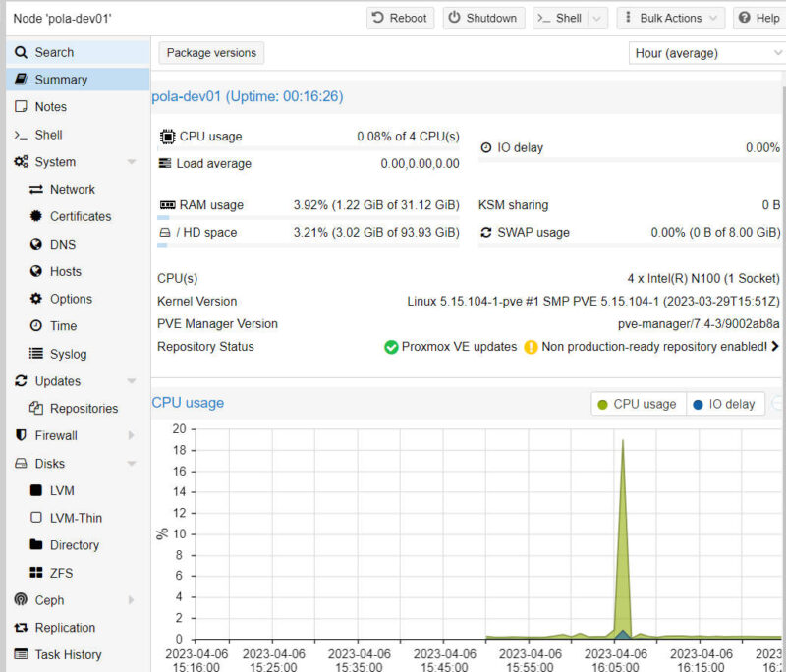This screenshot has width=786, height=672.
Task: Click the LVM square icon
Action: click(x=36, y=490)
